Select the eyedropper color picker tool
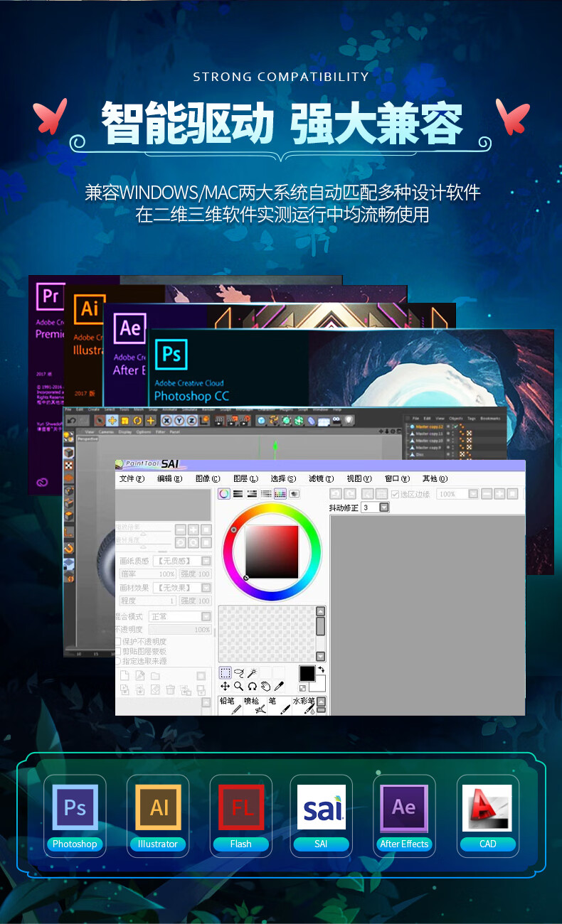 coord(280,687)
